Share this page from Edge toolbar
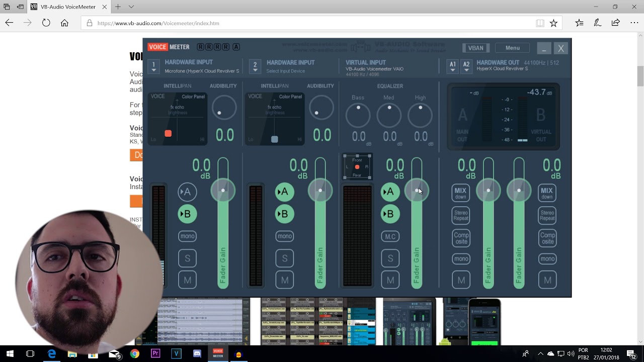The width and height of the screenshot is (644, 362). [615, 23]
